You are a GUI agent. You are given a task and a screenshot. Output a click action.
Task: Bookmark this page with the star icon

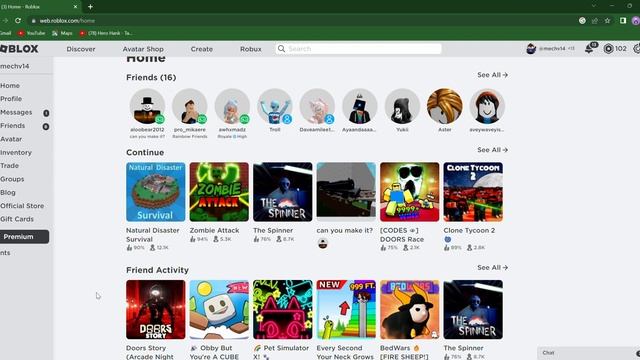tap(607, 20)
